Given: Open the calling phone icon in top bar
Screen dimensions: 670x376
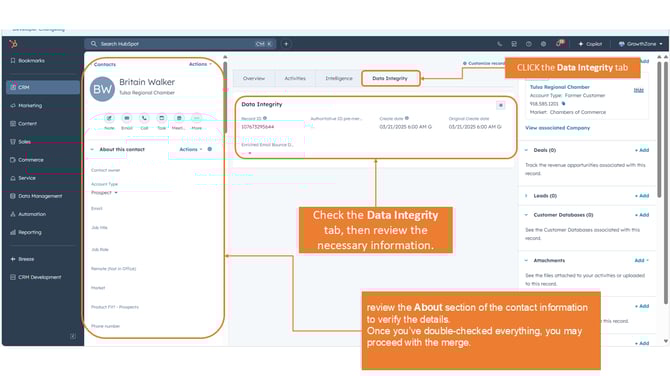Looking at the screenshot, I should pyautogui.click(x=500, y=44).
